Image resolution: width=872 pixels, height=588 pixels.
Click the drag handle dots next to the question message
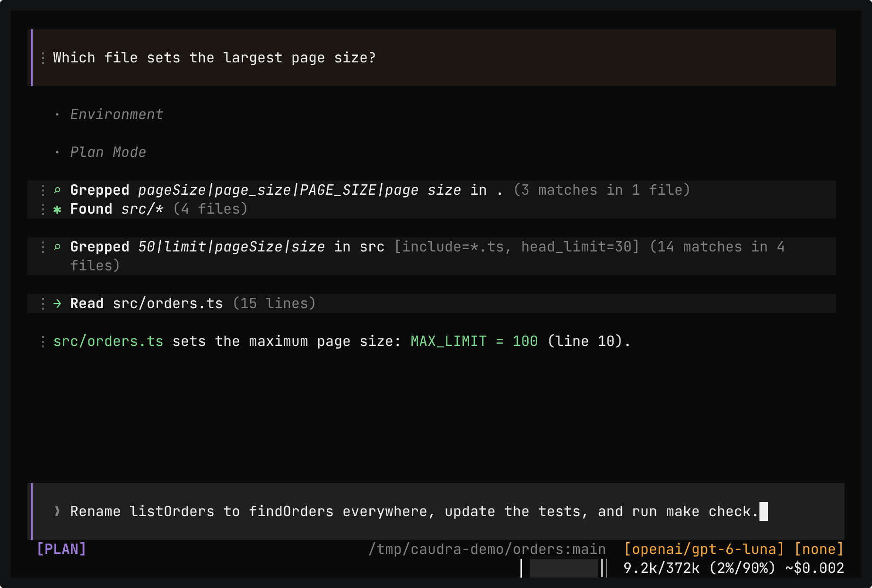pyautogui.click(x=43, y=58)
